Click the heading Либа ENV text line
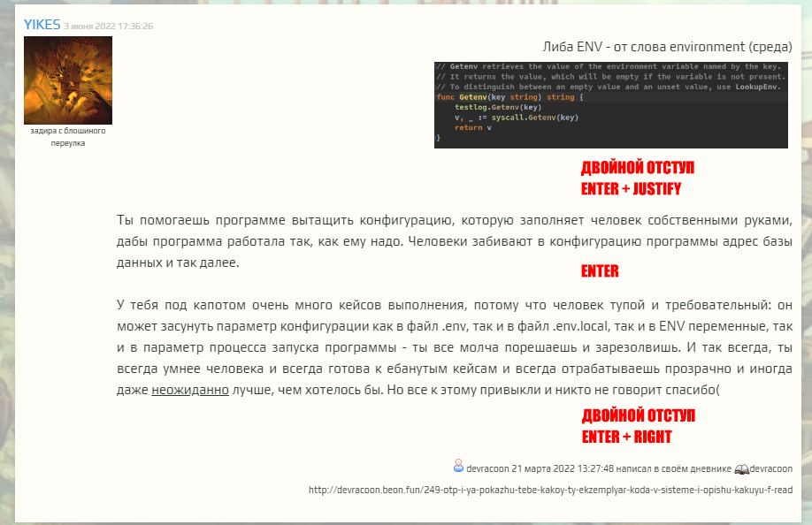This screenshot has width=812, height=525. 667,47
